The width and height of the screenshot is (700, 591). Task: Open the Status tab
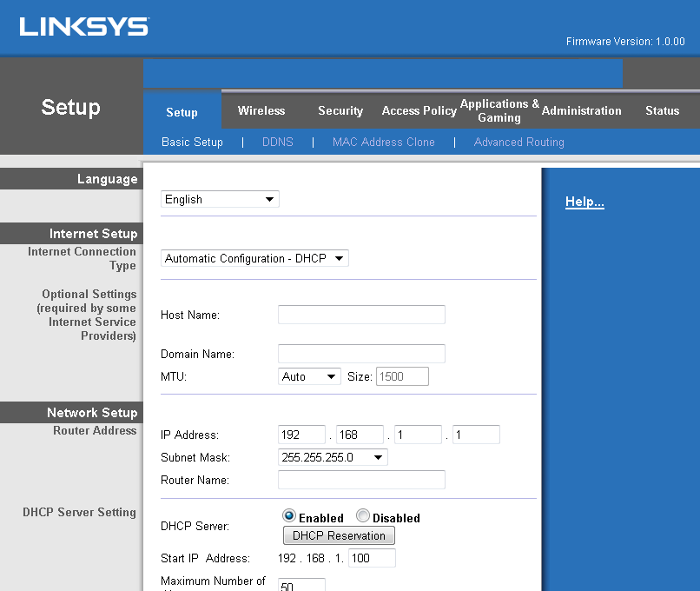click(662, 110)
